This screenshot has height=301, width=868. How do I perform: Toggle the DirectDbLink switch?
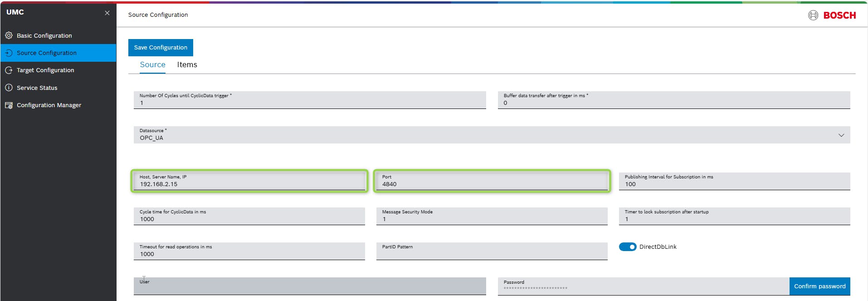(628, 247)
